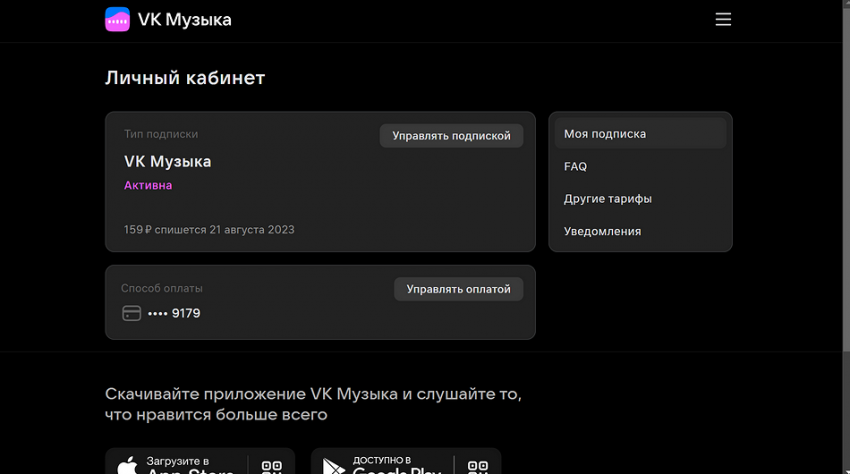
Task: Open Уведомления in the side menu
Action: (x=602, y=231)
